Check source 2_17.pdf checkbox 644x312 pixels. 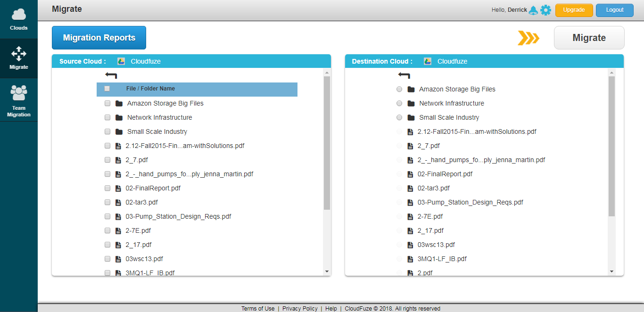tap(107, 245)
